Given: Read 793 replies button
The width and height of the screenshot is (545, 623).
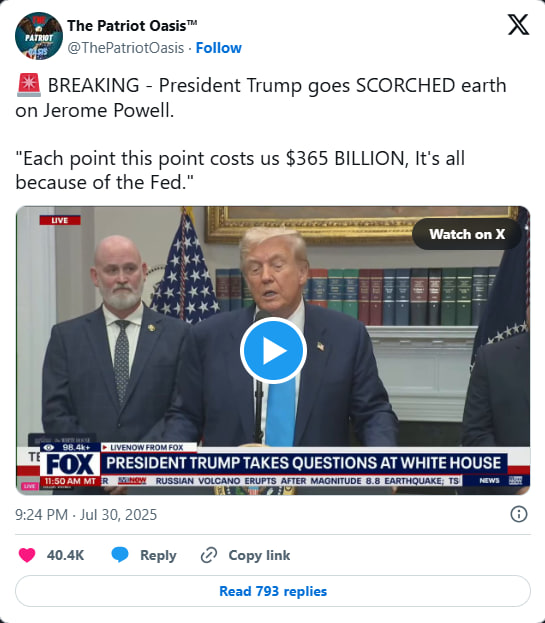Looking at the screenshot, I should [273, 591].
